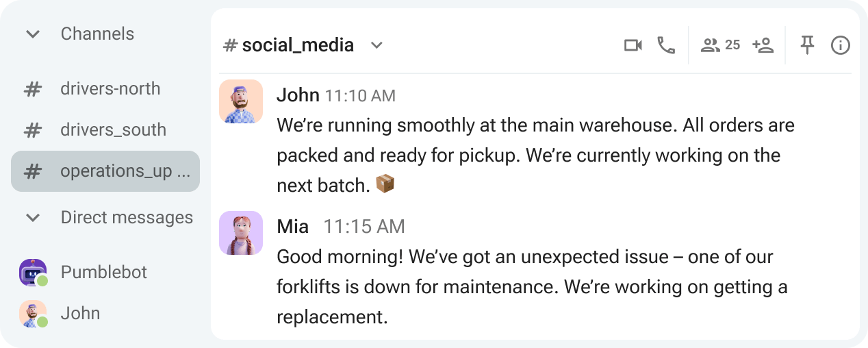Click Mia's avatar in the message
Image resolution: width=868 pixels, height=348 pixels.
(x=241, y=233)
